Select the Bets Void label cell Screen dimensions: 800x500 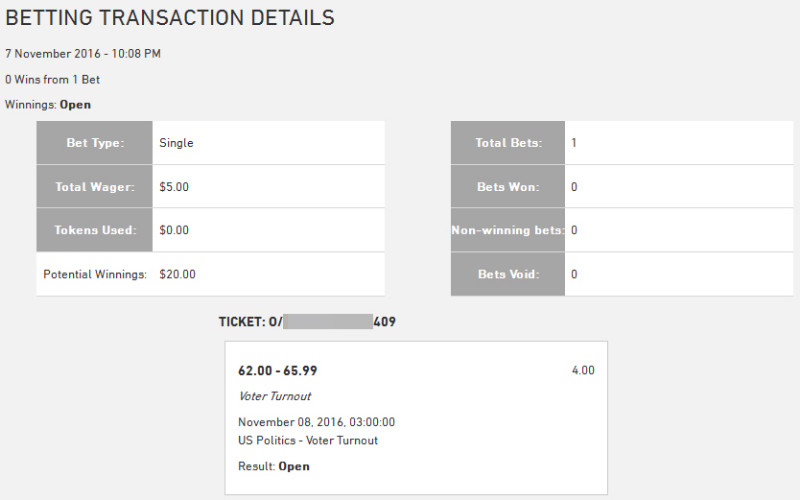pos(508,274)
